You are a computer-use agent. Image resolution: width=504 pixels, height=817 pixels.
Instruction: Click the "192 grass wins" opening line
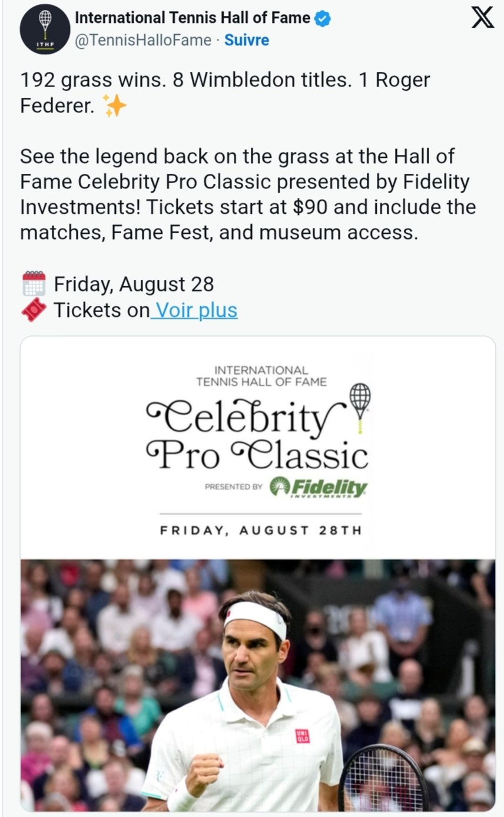coord(224,81)
